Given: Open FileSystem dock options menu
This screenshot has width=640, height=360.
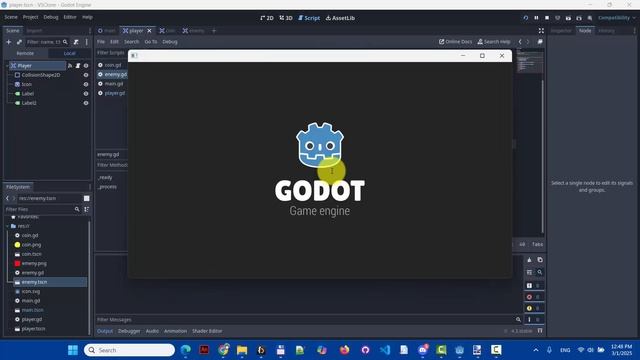Looking at the screenshot, I should 90,187.
